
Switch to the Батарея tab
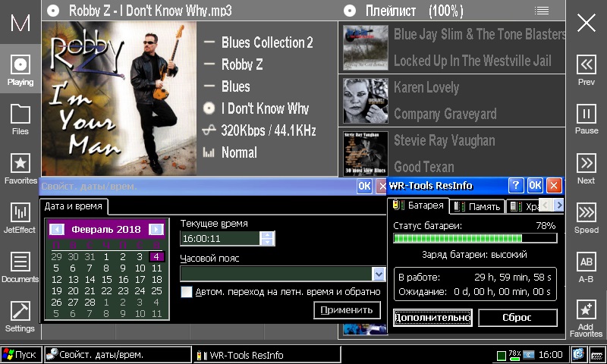coord(419,206)
